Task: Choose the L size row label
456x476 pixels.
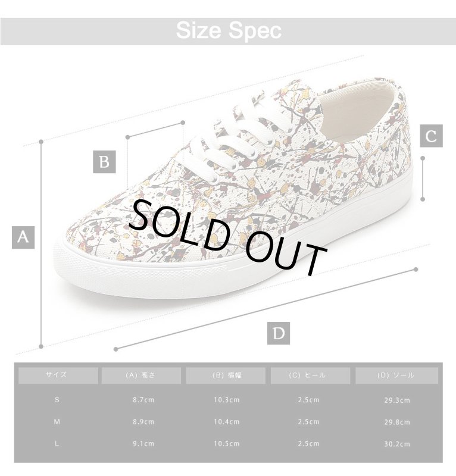Action: pos(57,444)
